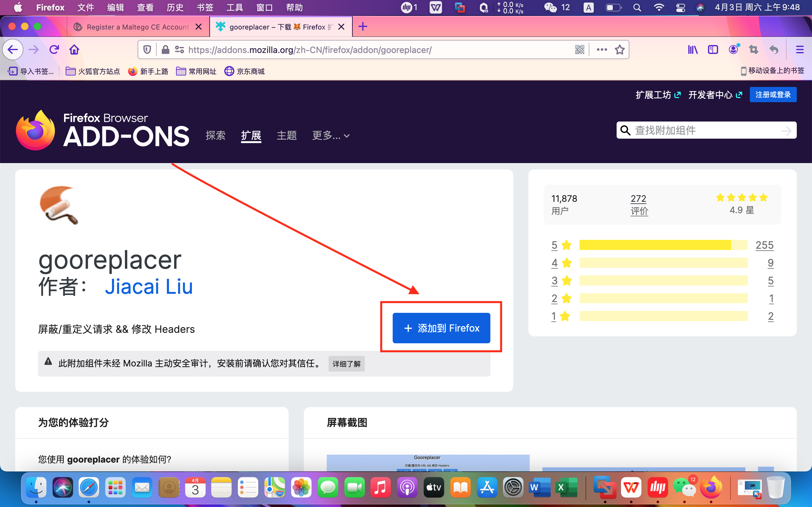Image resolution: width=812 pixels, height=507 pixels.
Task: Open the Firefox account menu
Action: pos(733,49)
